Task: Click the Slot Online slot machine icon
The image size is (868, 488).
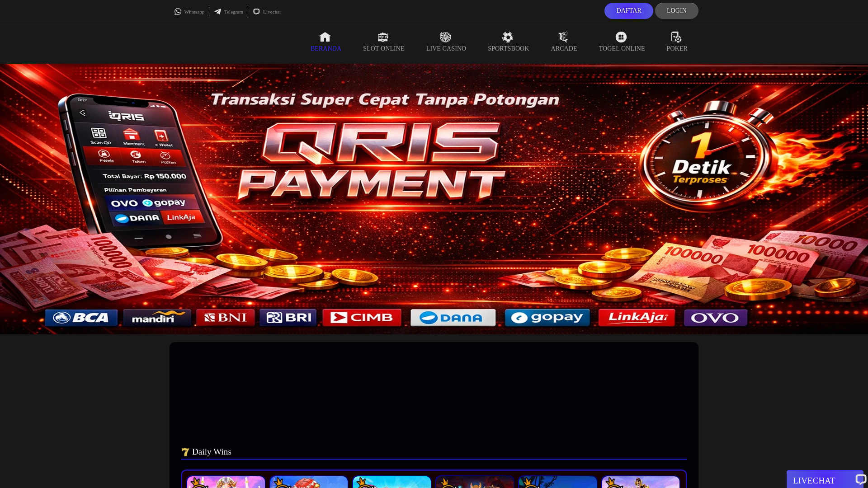Action: tap(383, 37)
